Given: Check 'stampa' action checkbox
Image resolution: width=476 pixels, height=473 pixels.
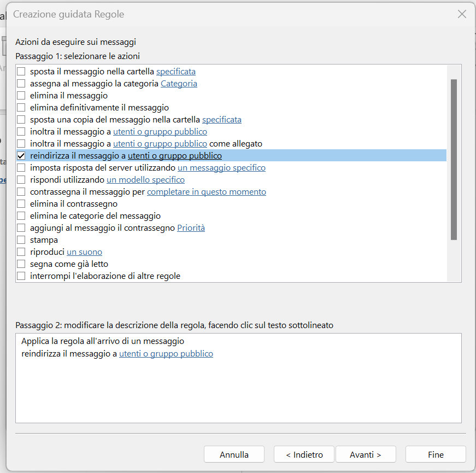Looking at the screenshot, I should tap(21, 240).
